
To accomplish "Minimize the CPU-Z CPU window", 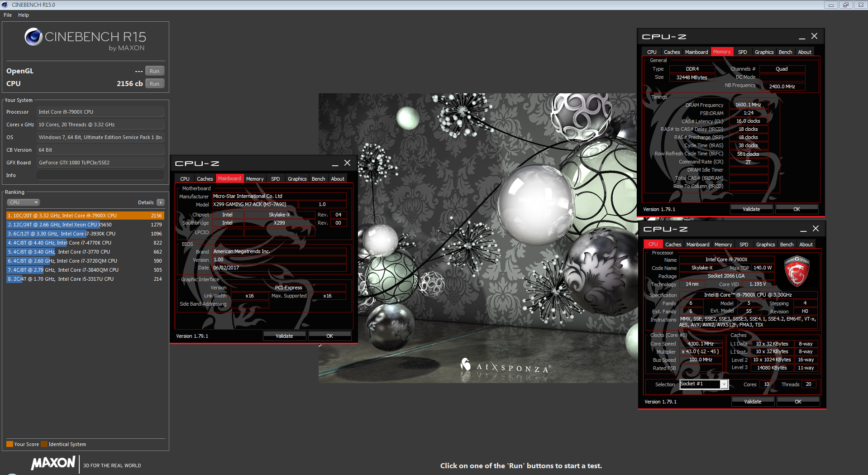I will point(803,229).
